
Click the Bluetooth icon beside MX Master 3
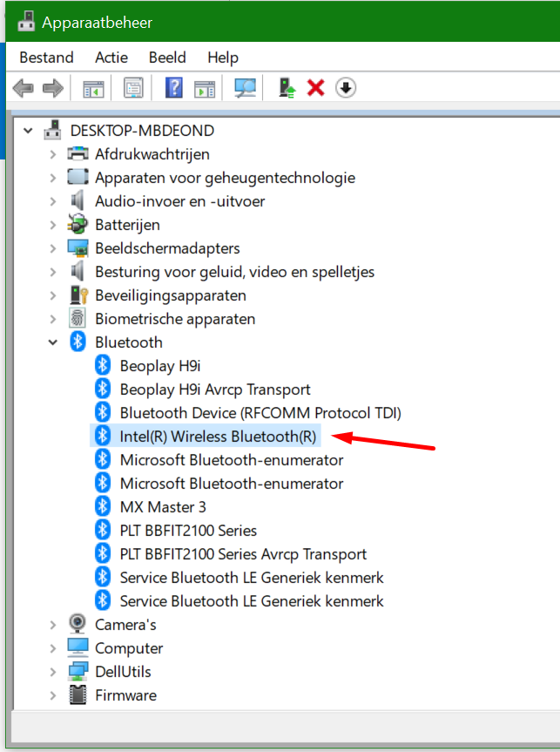[x=103, y=506]
